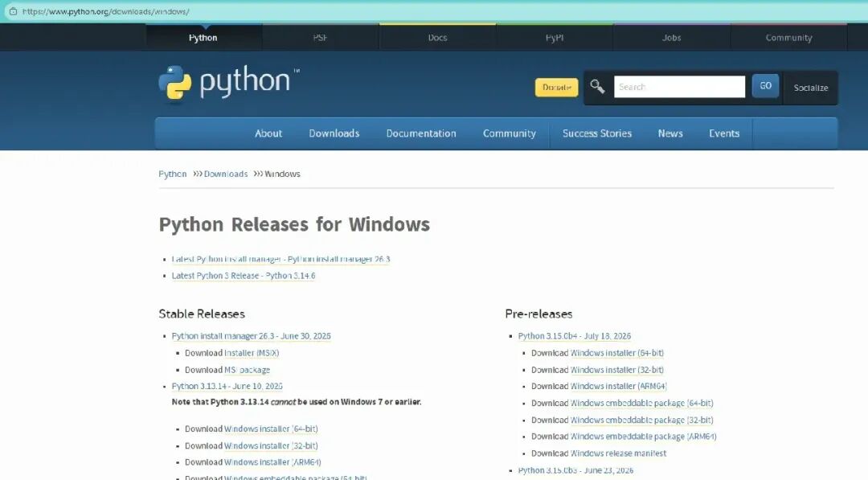Open Latest Python 3 Release link
The image size is (868, 480).
click(x=244, y=276)
